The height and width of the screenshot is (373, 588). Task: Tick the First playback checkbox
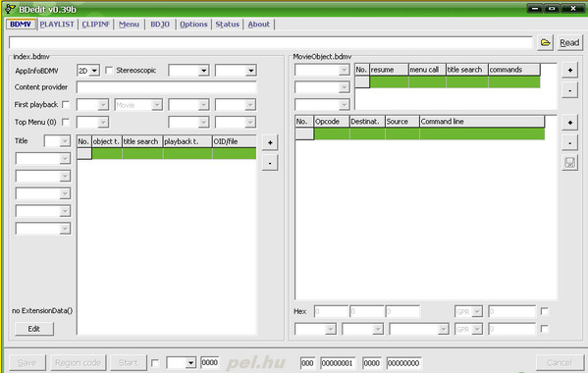tap(66, 104)
